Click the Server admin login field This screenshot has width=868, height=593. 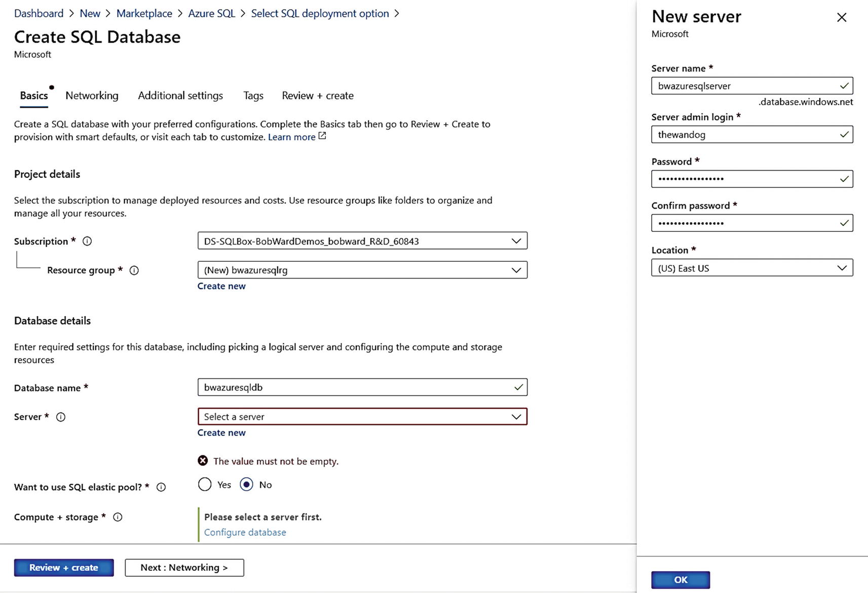pos(752,134)
